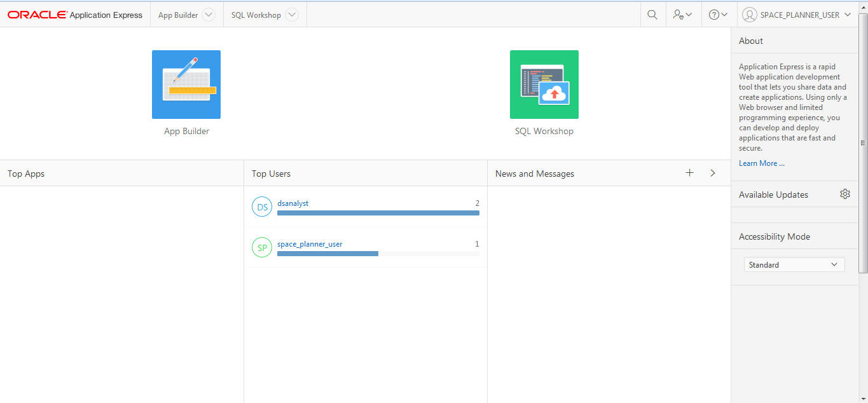Click the count 1 beside space_planner_user

pos(477,244)
